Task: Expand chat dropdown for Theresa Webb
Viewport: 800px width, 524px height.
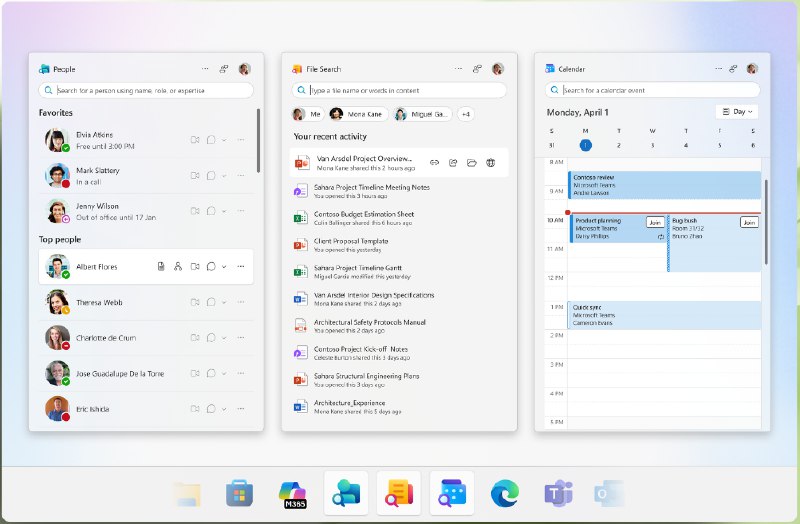Action: (224, 302)
